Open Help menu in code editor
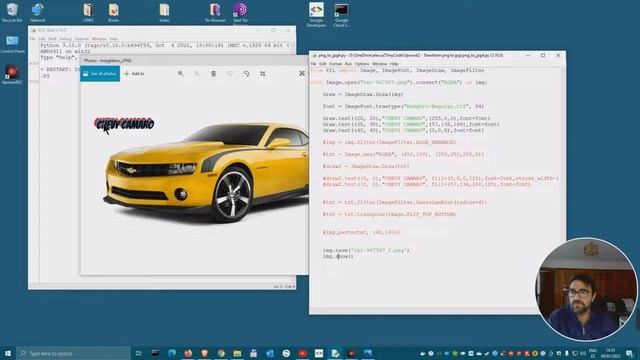 394,64
